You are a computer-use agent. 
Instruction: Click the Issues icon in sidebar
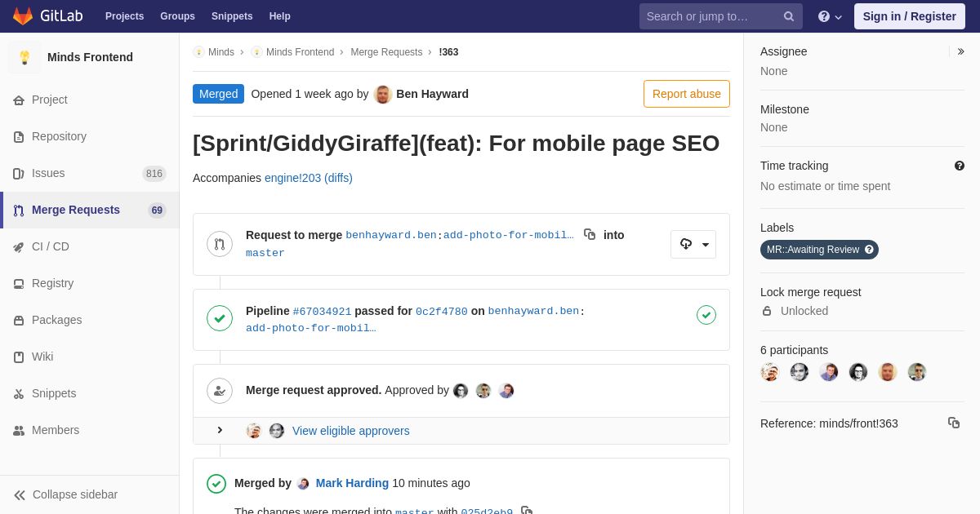19,174
